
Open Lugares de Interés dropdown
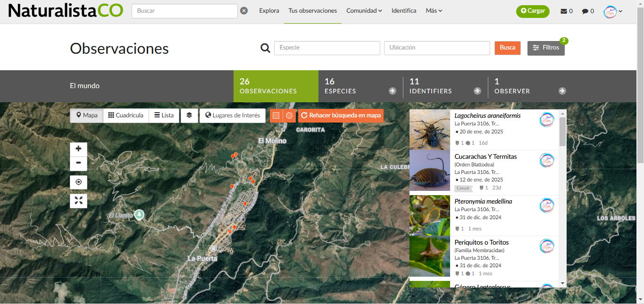tap(233, 115)
